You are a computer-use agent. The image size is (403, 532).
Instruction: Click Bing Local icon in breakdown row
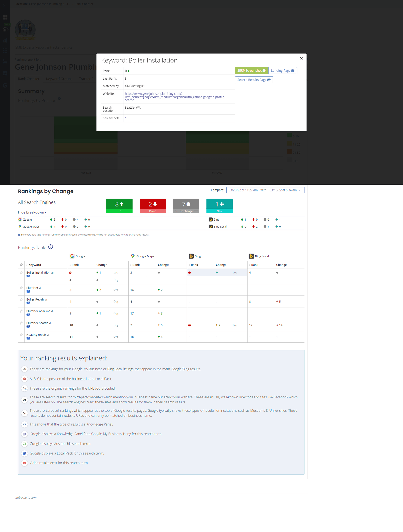211,227
